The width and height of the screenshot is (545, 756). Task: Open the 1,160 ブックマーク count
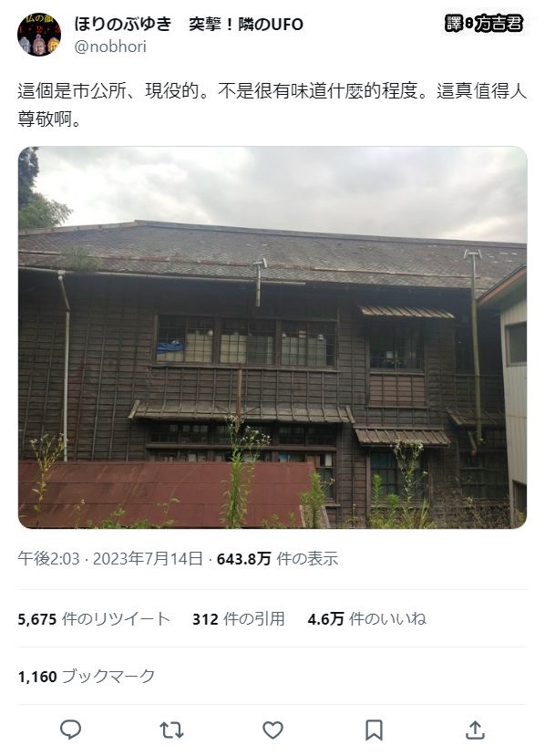click(x=87, y=677)
